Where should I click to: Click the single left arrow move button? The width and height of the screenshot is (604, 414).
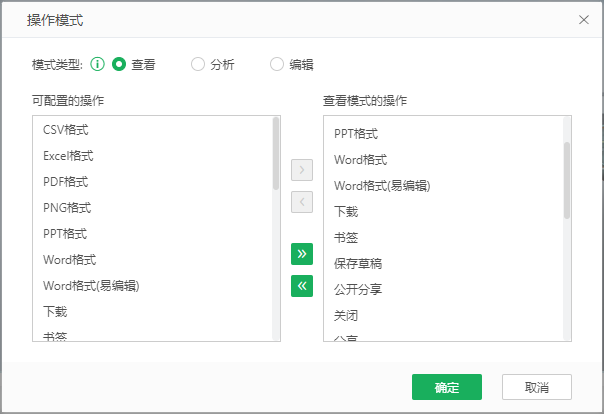point(302,202)
